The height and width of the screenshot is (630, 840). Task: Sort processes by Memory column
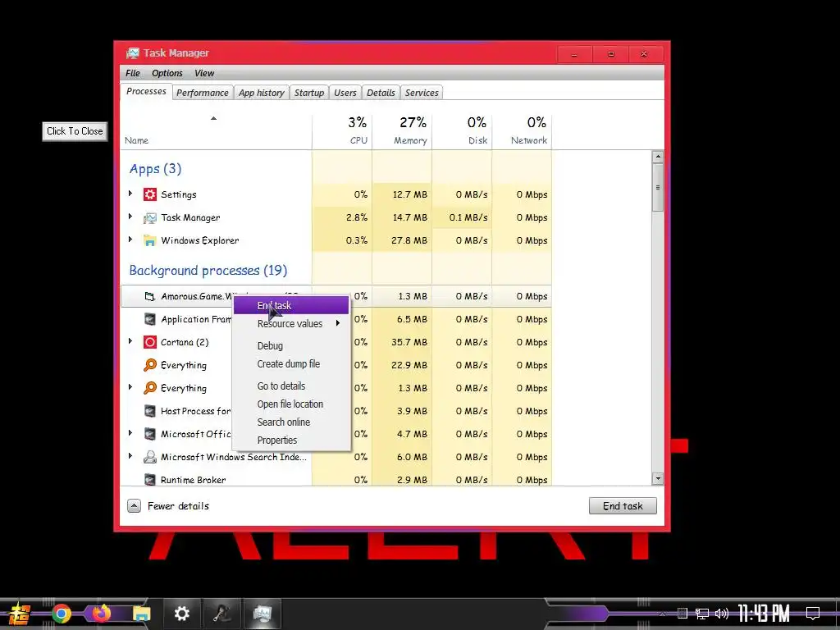coord(402,130)
